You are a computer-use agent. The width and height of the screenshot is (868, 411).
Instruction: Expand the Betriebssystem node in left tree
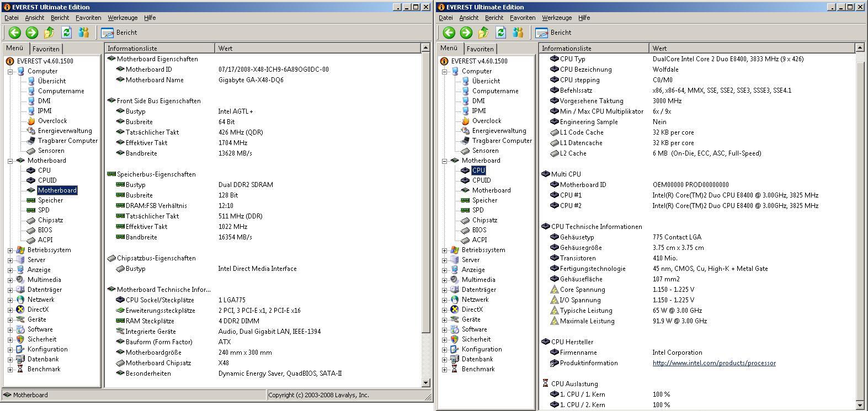[10, 250]
